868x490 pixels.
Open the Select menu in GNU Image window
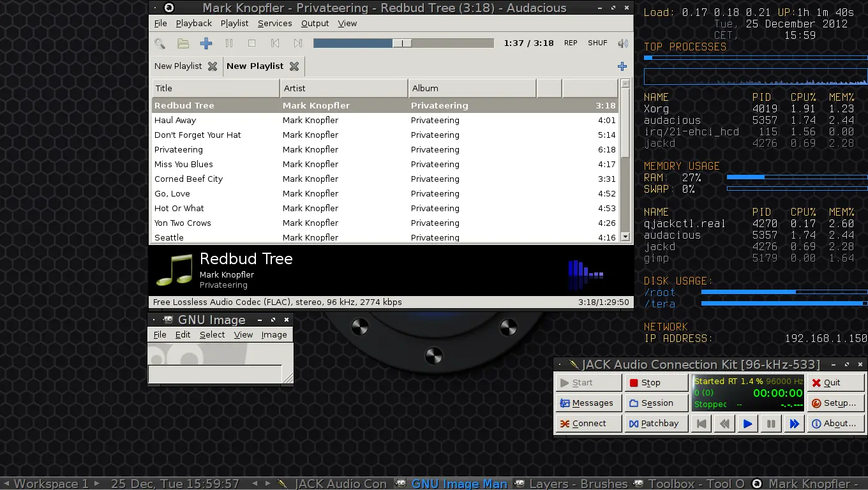tap(213, 335)
